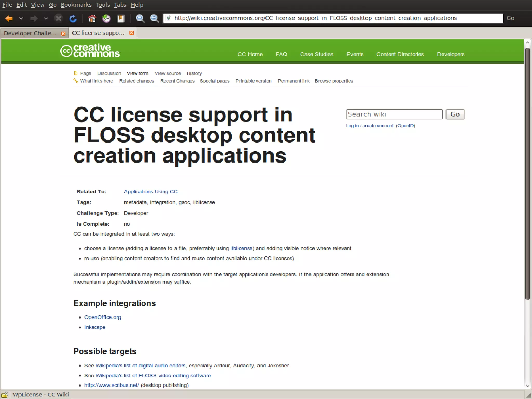Open the liblicense link

(241, 248)
